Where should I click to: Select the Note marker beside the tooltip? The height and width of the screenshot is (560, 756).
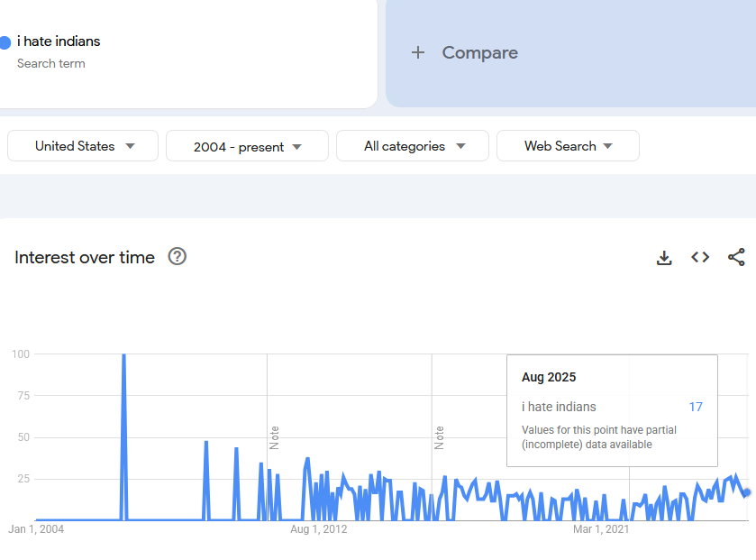pyautogui.click(x=440, y=437)
